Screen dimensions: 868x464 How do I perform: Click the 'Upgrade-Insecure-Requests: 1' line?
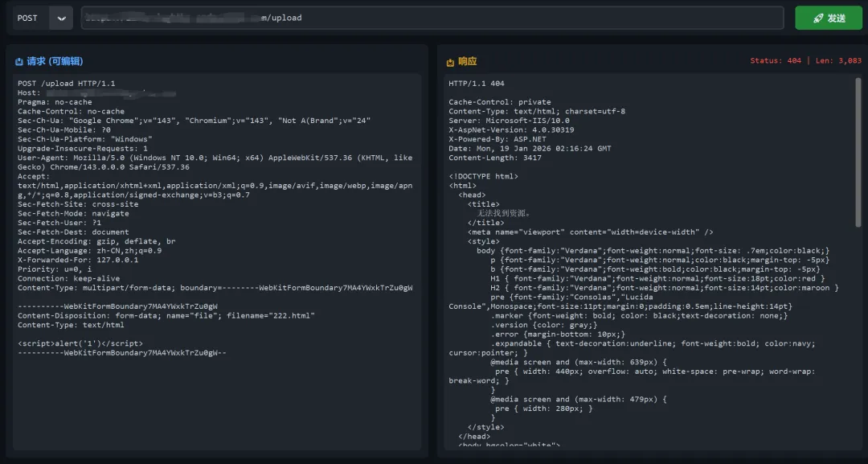[83, 149]
